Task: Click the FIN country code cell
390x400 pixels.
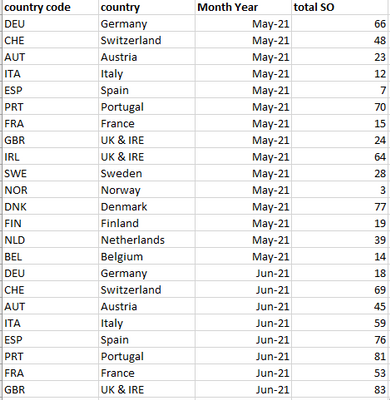Action: (x=51, y=223)
